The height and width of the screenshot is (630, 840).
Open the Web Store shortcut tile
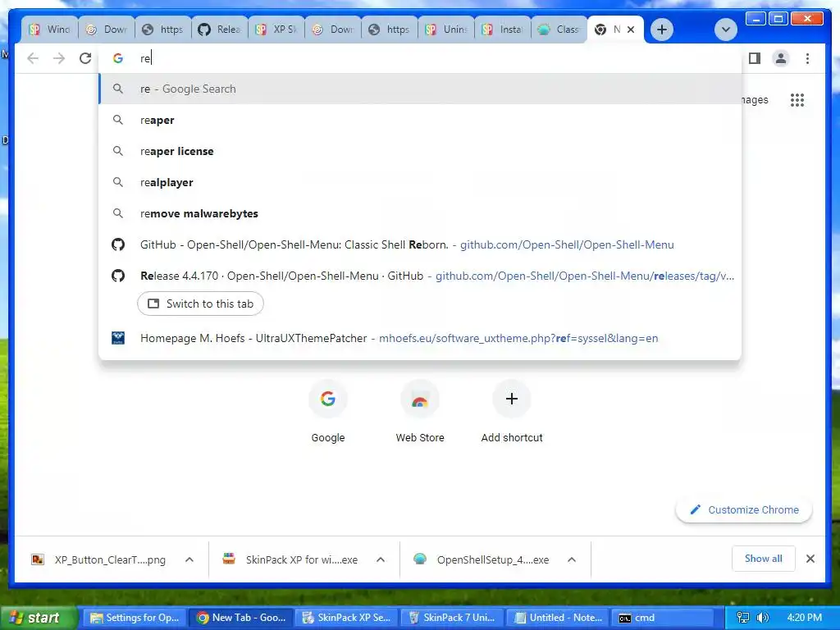pos(420,412)
